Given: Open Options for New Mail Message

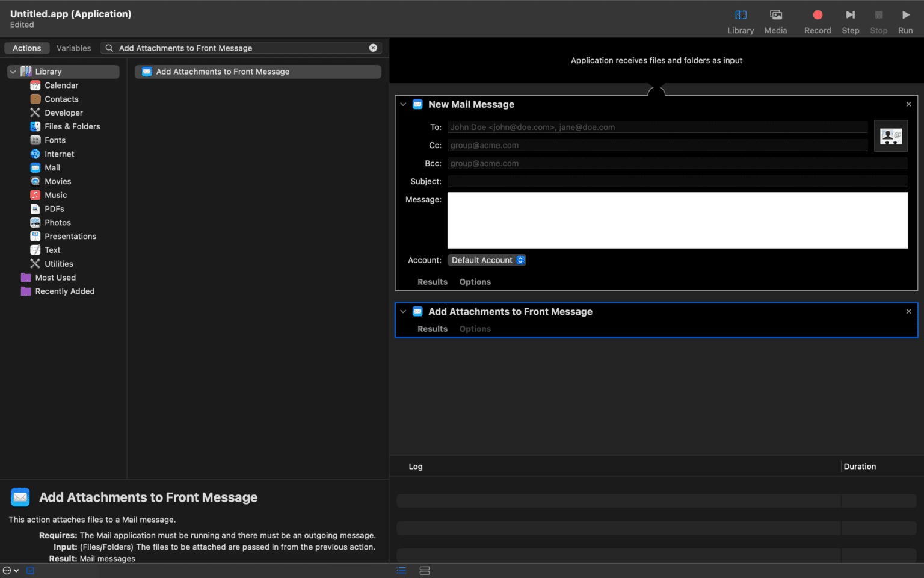Looking at the screenshot, I should (475, 282).
